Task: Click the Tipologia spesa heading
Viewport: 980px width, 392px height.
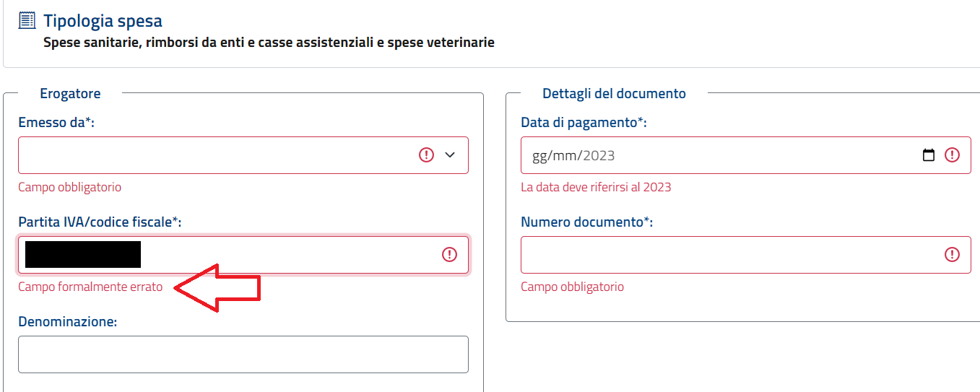Action: click(103, 21)
